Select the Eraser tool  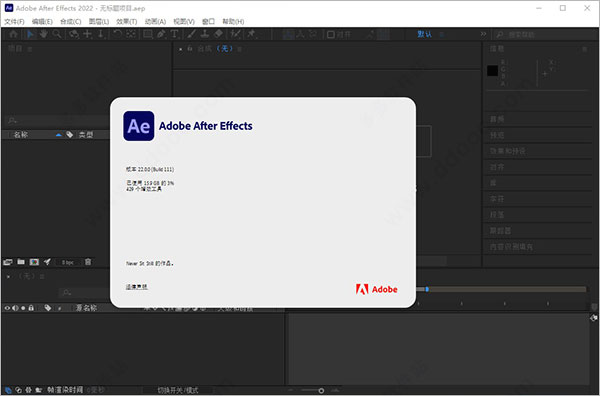coord(218,34)
